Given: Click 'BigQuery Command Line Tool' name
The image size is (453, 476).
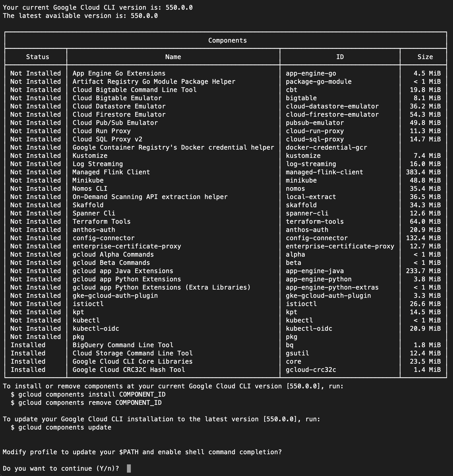Looking at the screenshot, I should (x=123, y=345).
